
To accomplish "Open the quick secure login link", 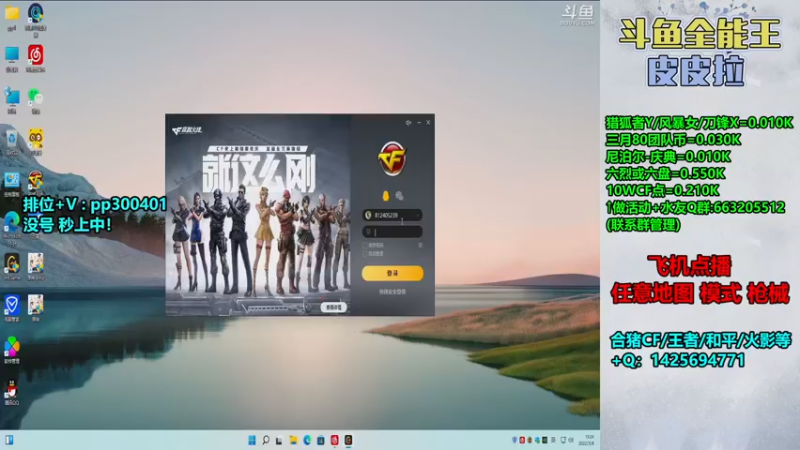I will coord(392,292).
